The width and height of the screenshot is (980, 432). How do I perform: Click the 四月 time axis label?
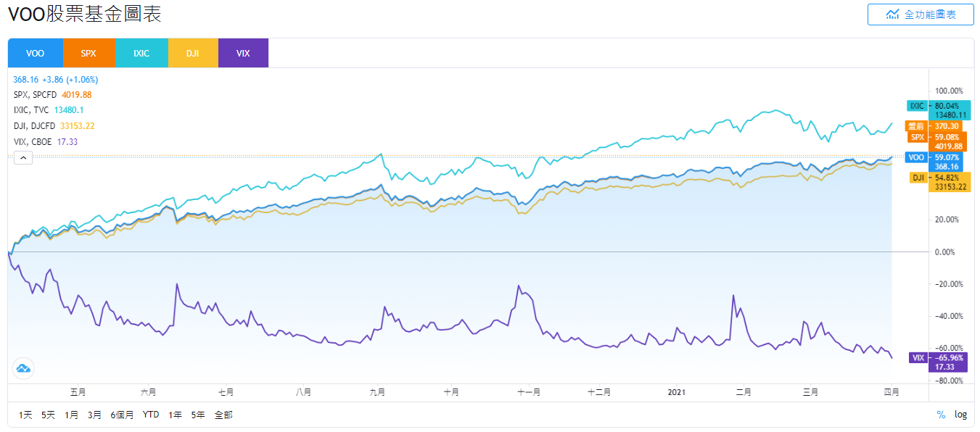click(892, 392)
